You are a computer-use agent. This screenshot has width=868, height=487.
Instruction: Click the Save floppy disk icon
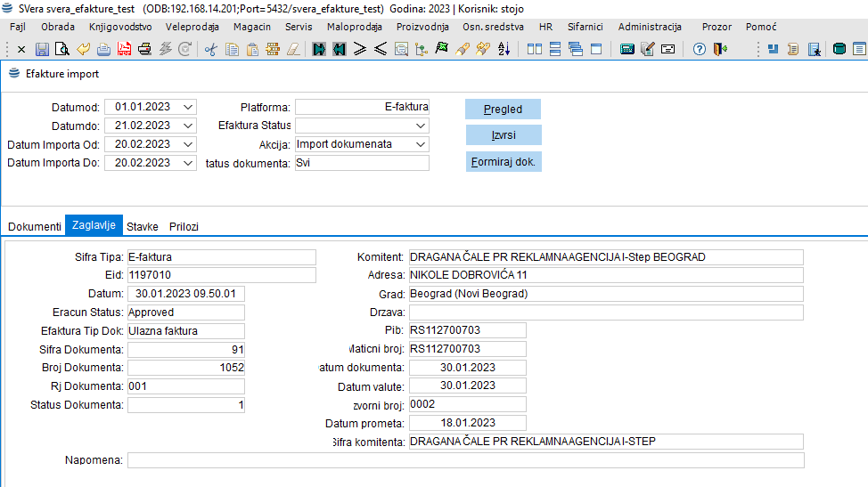(42, 50)
